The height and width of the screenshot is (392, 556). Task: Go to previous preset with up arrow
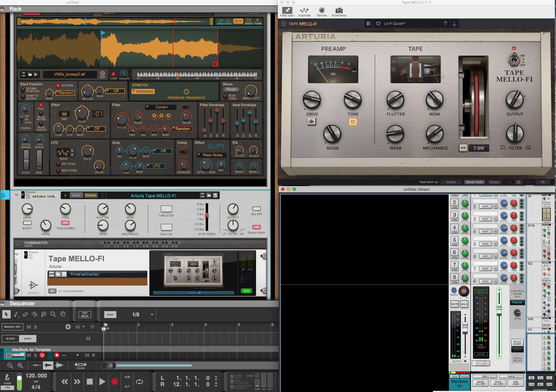(445, 24)
